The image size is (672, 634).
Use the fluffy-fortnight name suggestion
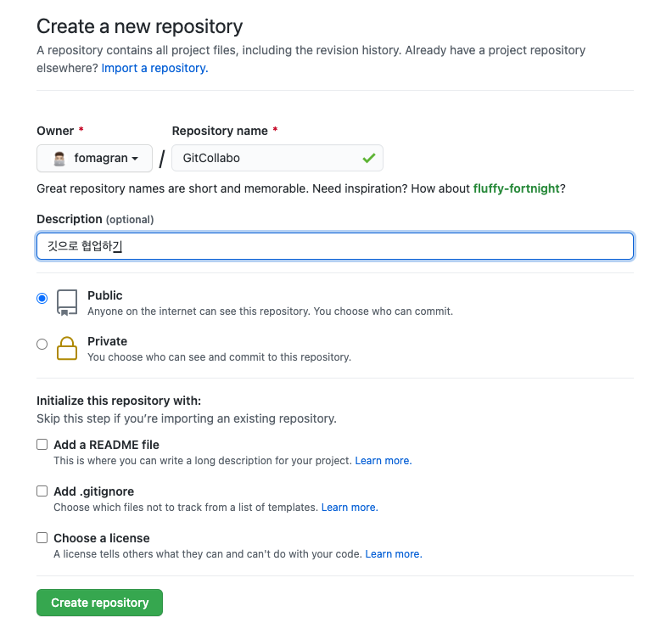pos(517,188)
